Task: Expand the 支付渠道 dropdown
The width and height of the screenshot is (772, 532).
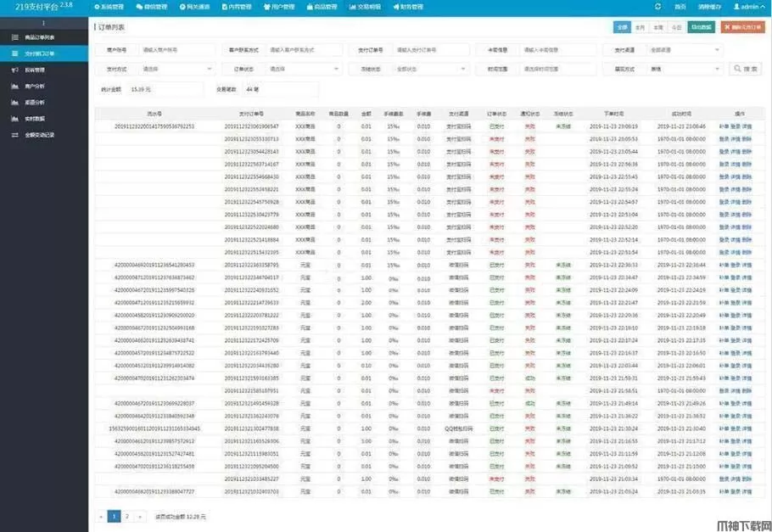Action: [x=685, y=50]
